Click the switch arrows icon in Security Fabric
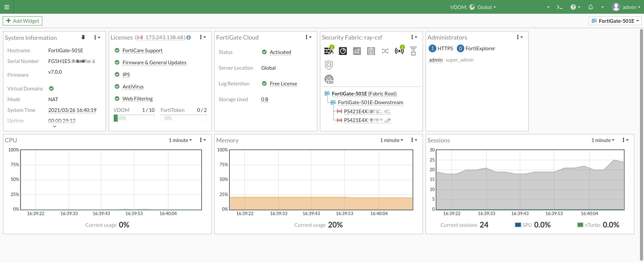644x263 pixels. pyautogui.click(x=385, y=51)
